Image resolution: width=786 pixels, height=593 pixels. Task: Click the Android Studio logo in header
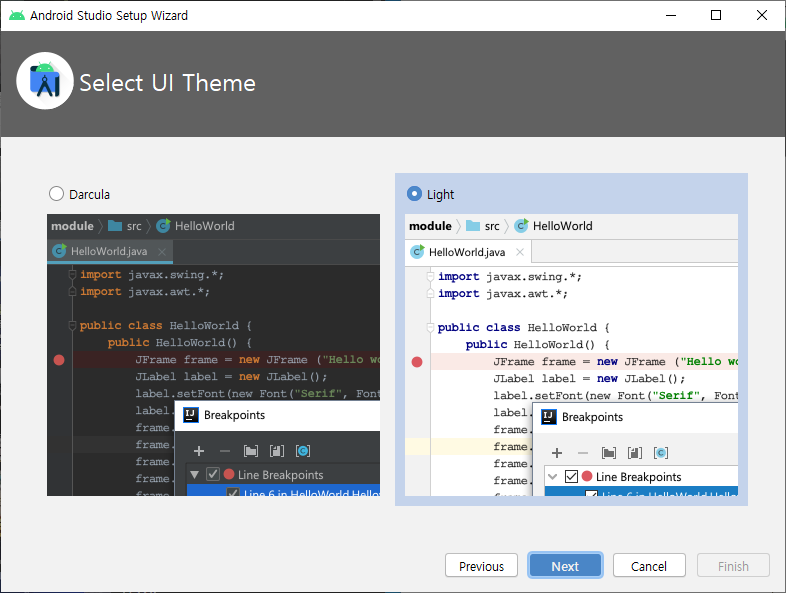[45, 81]
